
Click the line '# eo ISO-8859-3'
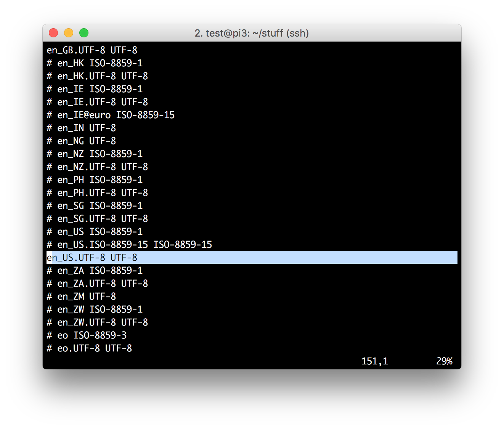click(87, 335)
